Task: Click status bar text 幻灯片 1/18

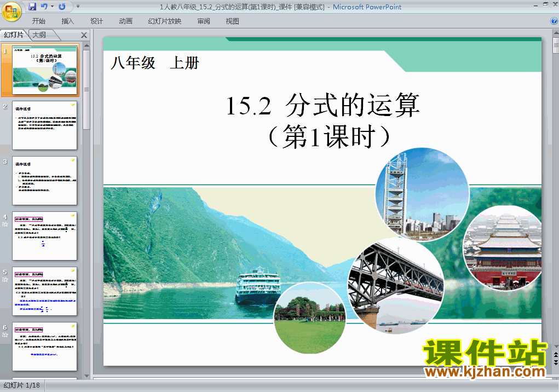Action: point(22,385)
